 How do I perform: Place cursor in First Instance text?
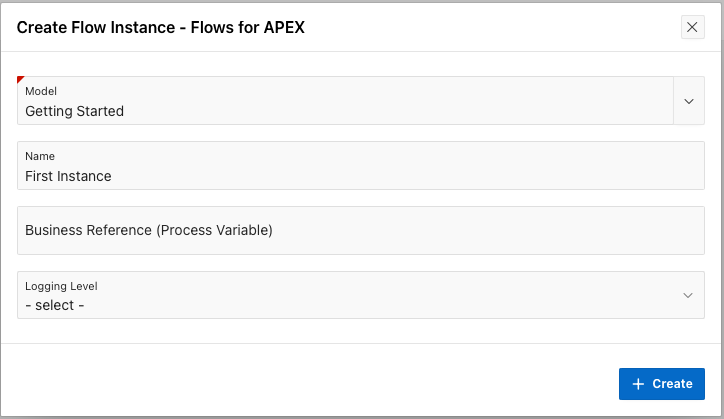[68, 176]
